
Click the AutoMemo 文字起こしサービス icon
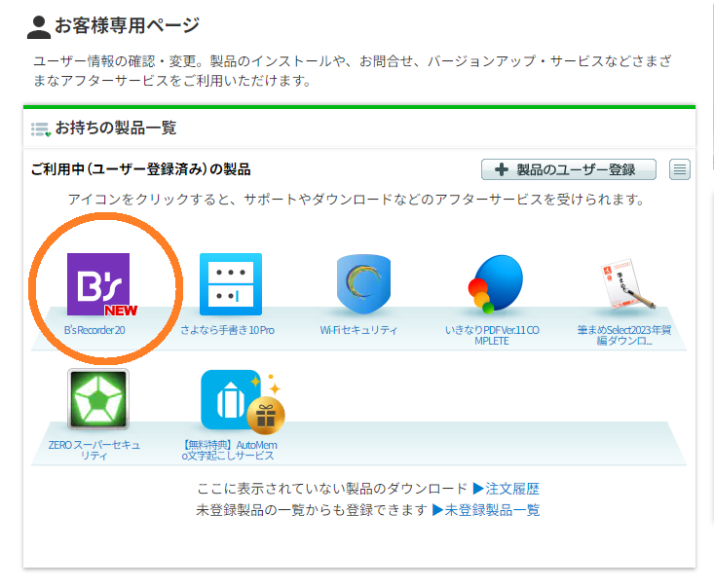pos(231,399)
